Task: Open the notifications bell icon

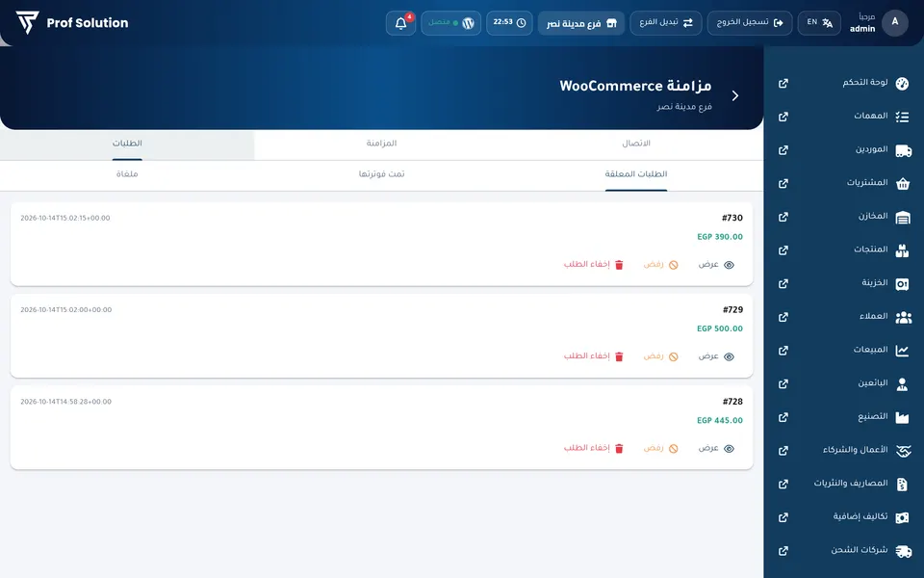Action: pyautogui.click(x=400, y=23)
